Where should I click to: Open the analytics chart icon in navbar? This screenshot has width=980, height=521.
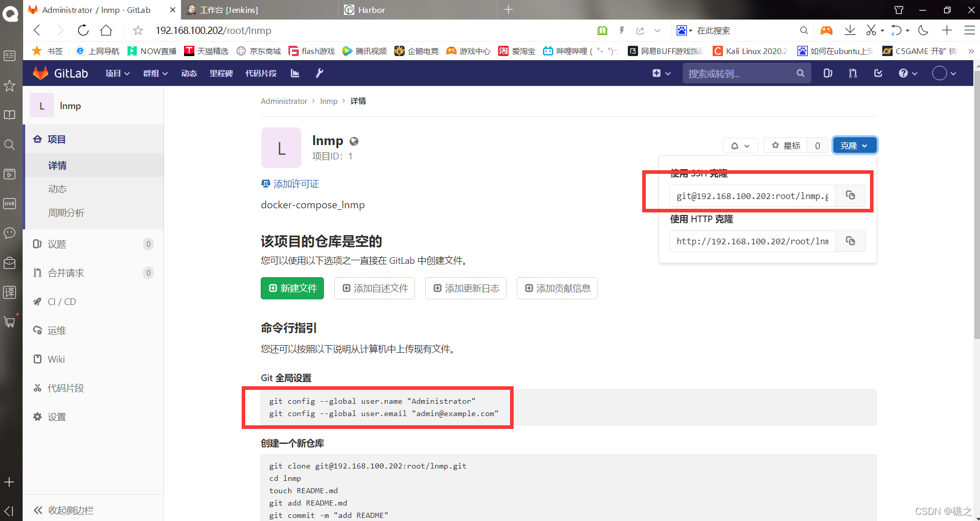click(x=295, y=73)
